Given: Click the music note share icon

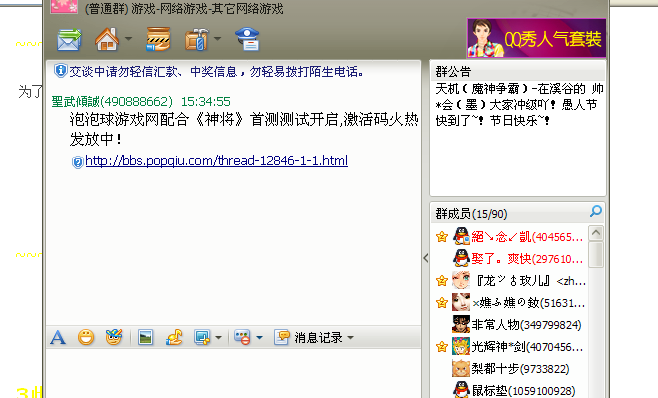Looking at the screenshot, I should [174, 338].
